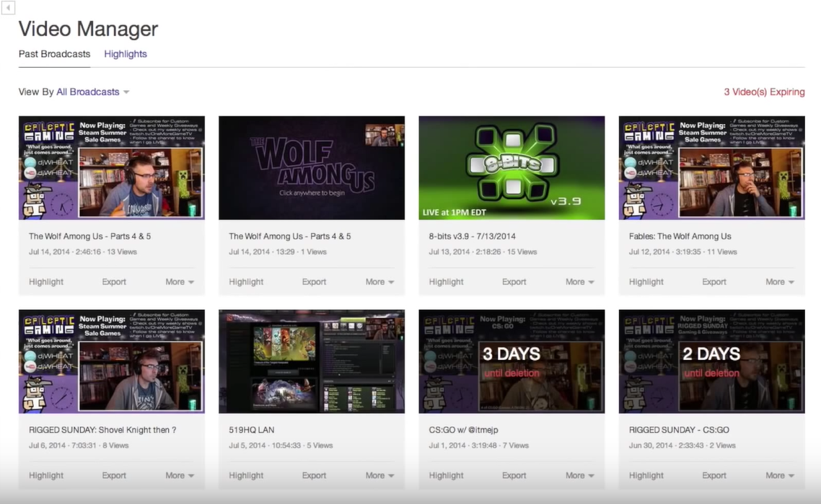This screenshot has height=504, width=821.
Task: Export the 2:46:16 Wolf Among Us broadcast
Action: (114, 282)
